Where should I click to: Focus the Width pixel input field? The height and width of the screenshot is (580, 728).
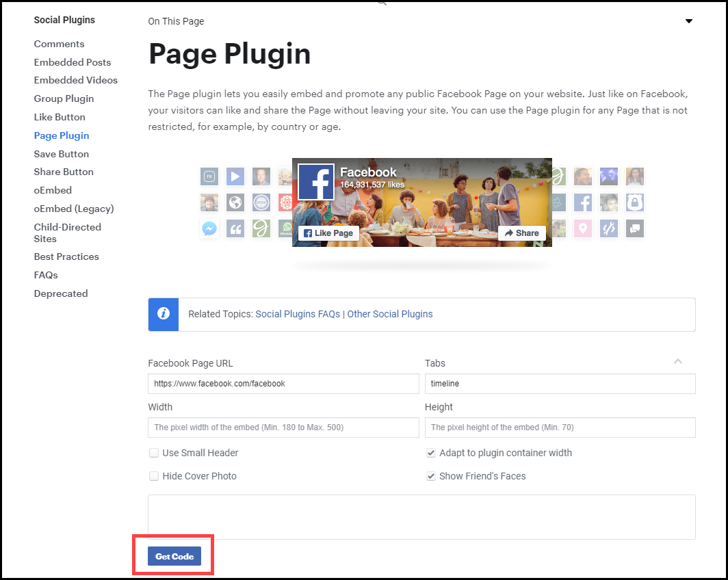click(283, 427)
